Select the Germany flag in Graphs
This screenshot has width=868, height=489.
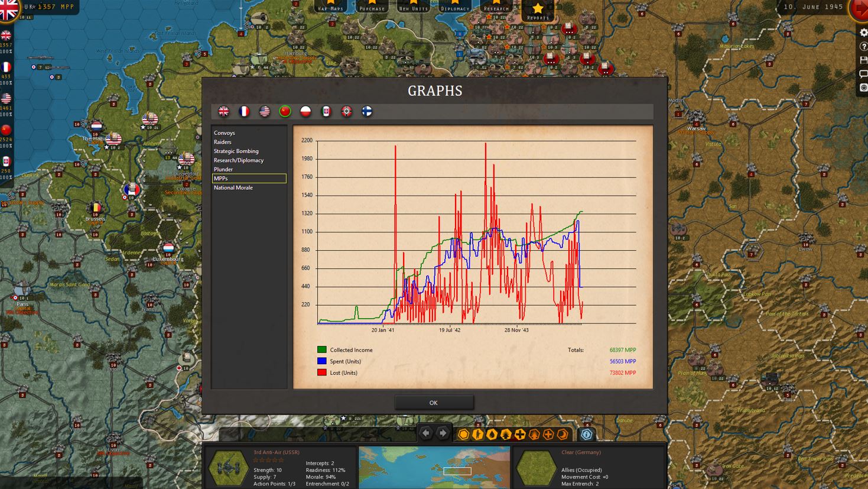[347, 111]
